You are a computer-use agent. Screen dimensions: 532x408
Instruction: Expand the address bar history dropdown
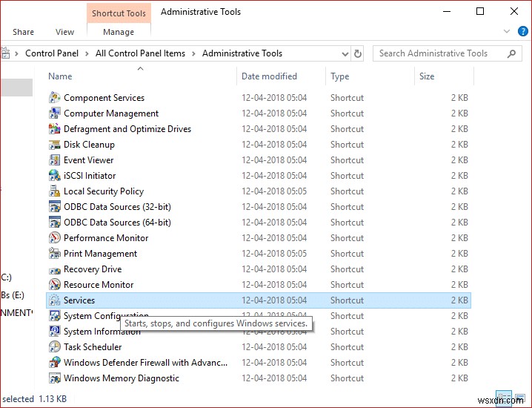pos(345,53)
